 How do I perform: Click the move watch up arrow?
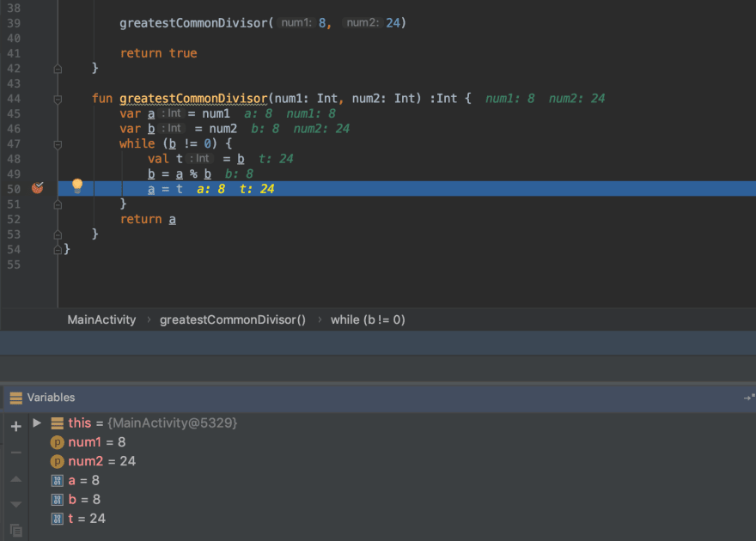pos(16,479)
